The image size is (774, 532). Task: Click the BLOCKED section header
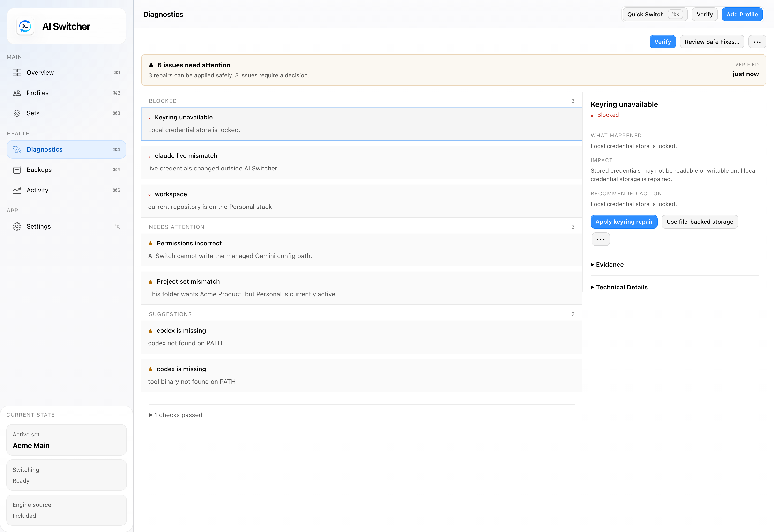tap(163, 101)
